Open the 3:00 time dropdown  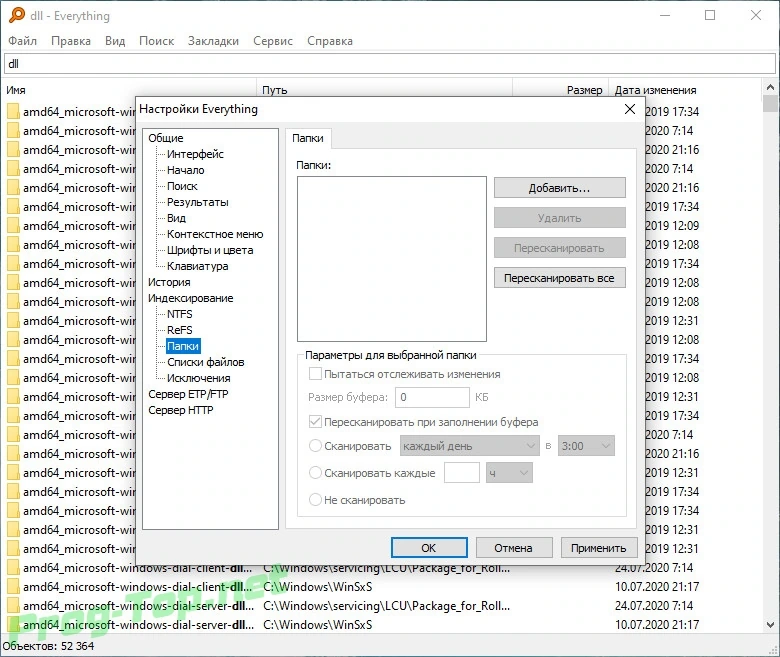[586, 446]
